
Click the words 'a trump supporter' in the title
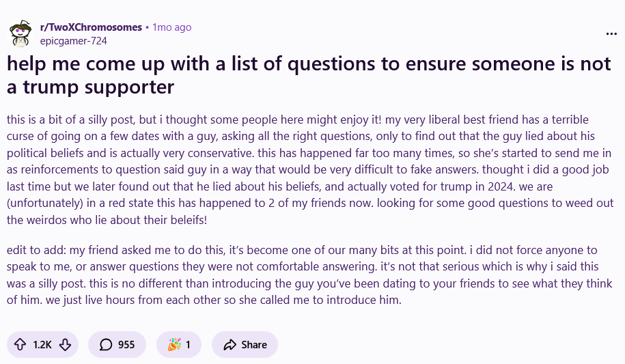point(91,87)
